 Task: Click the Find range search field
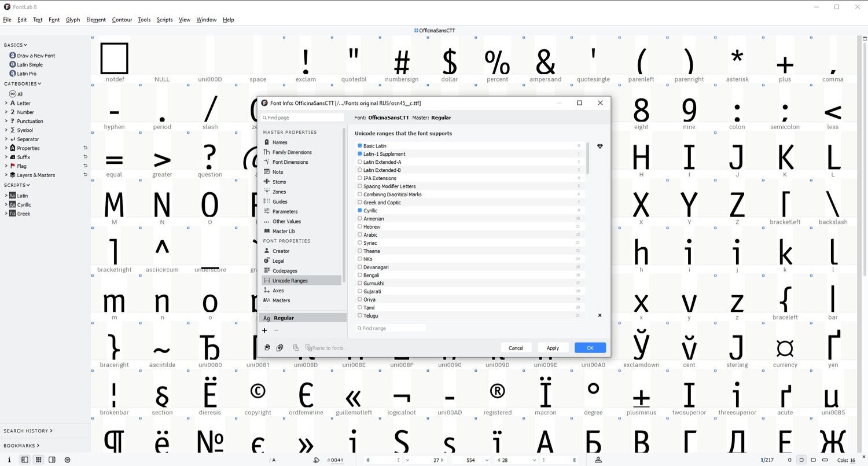click(391, 328)
